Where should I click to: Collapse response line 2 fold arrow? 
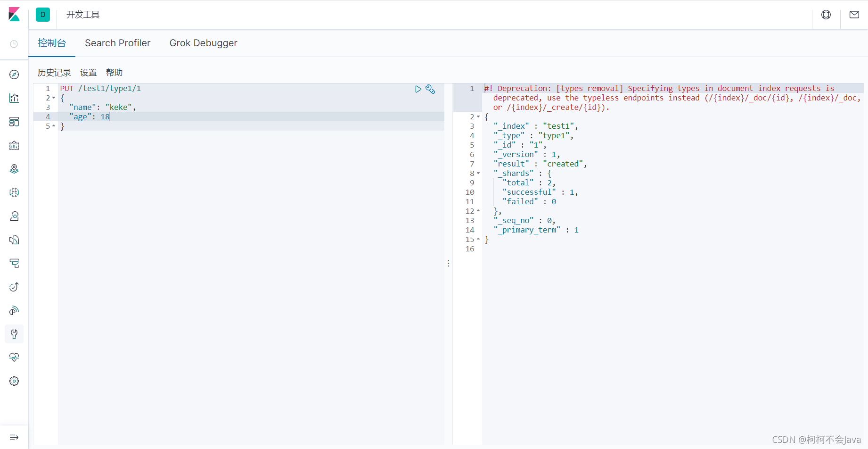coord(478,117)
